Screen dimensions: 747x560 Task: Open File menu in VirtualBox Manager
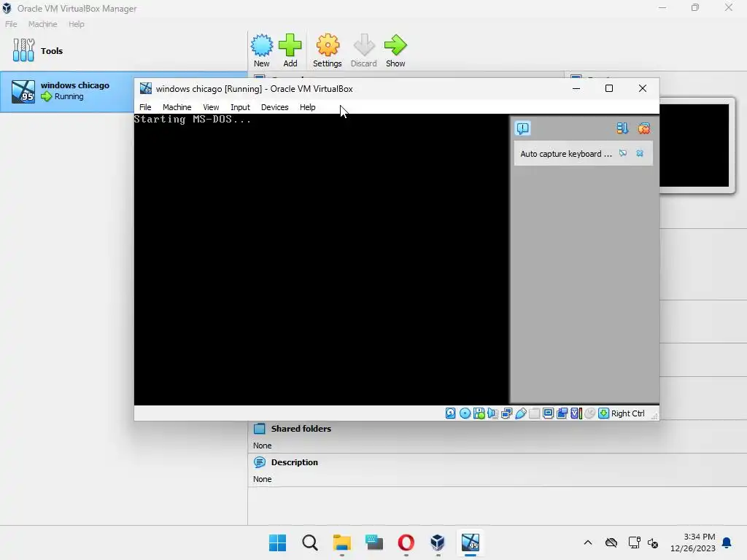pos(11,24)
